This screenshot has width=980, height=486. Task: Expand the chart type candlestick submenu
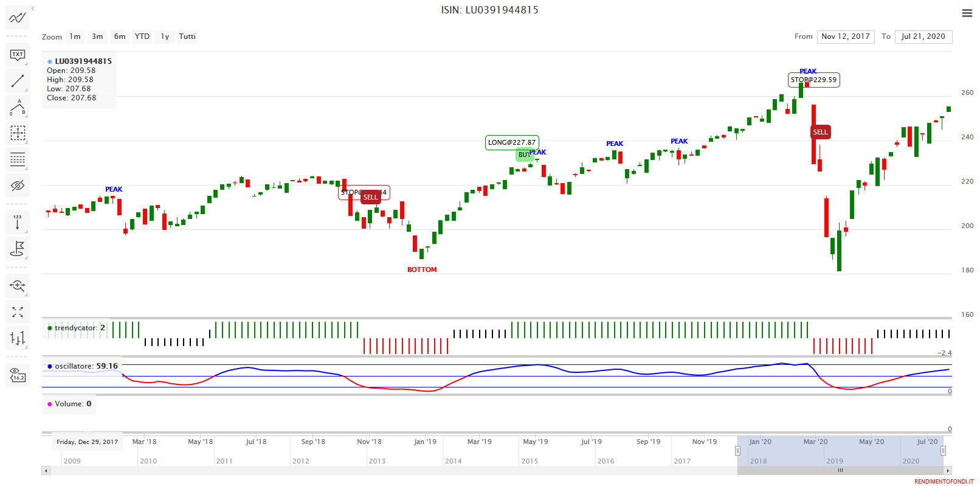pyautogui.click(x=17, y=338)
